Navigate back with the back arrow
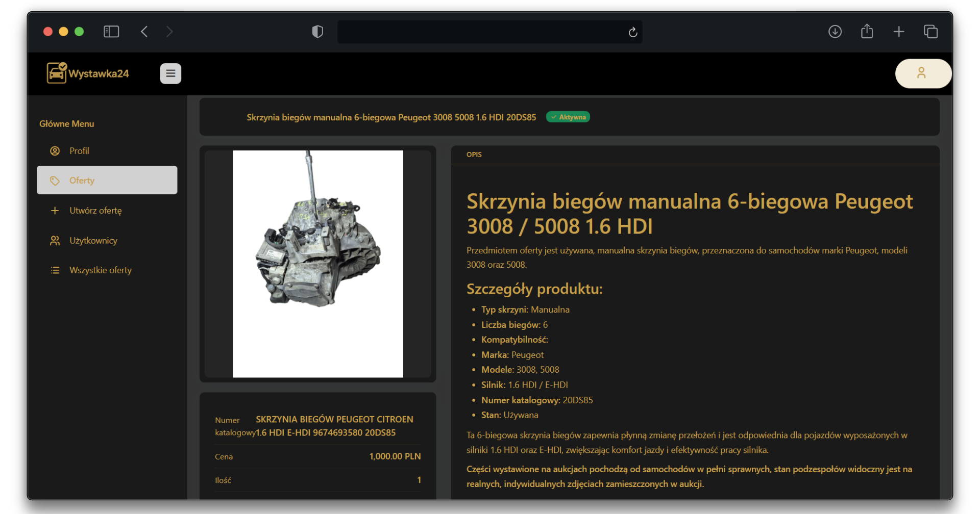The height and width of the screenshot is (514, 980). (x=144, y=31)
